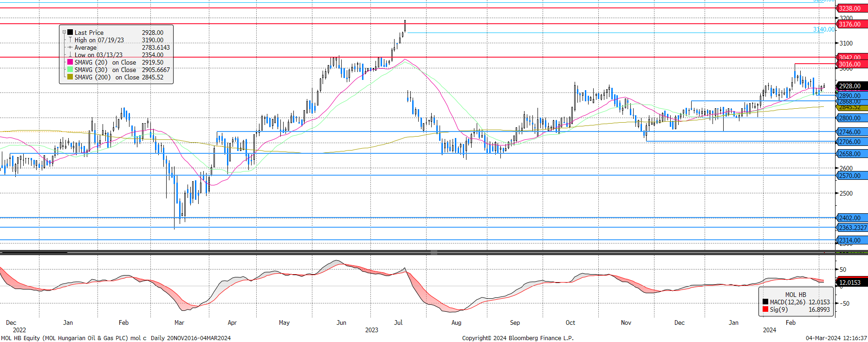
Task: Click the 2500 y-axis tick label
Action: [846, 193]
